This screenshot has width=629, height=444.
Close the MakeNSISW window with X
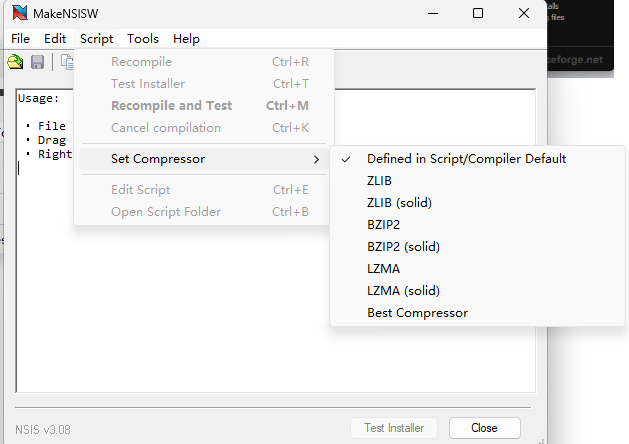[523, 13]
